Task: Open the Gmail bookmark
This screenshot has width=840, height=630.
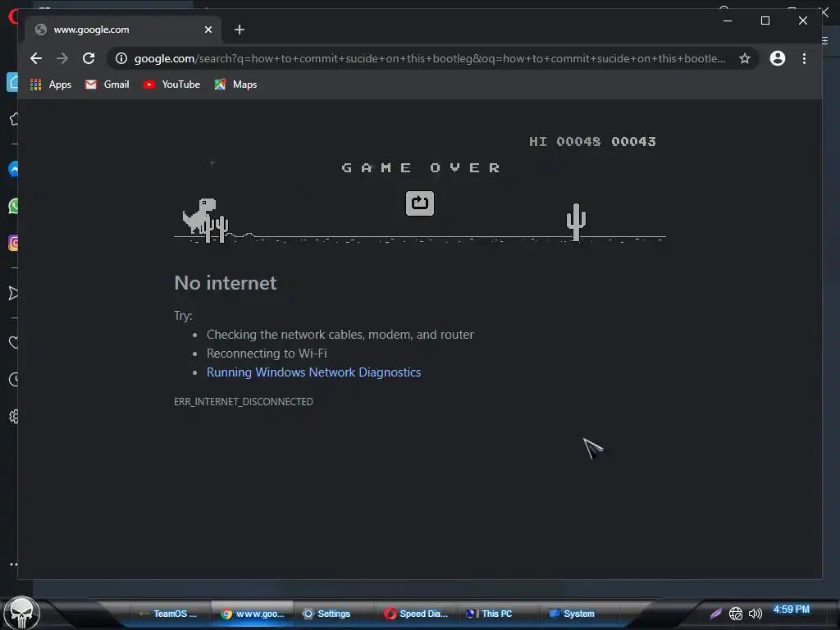Action: tap(107, 84)
